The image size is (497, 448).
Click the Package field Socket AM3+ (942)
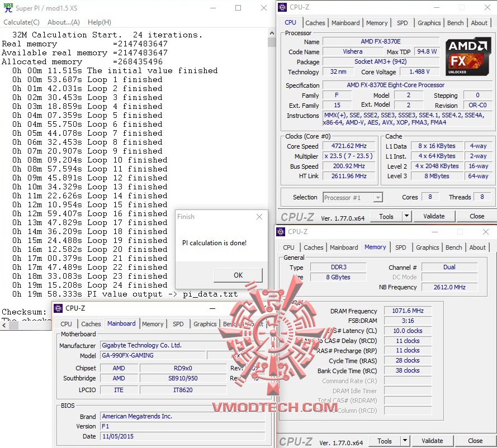click(381, 61)
